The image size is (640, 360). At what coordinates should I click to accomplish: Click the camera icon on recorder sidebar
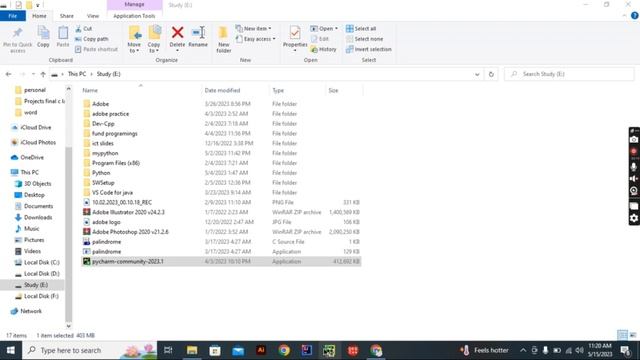tap(633, 140)
